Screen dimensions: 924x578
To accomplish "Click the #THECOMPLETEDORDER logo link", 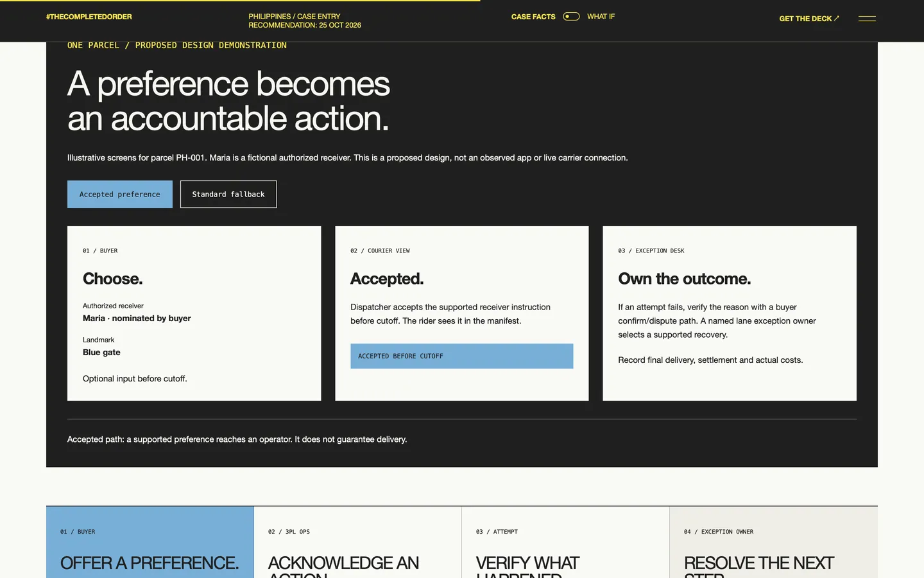I will [x=89, y=17].
